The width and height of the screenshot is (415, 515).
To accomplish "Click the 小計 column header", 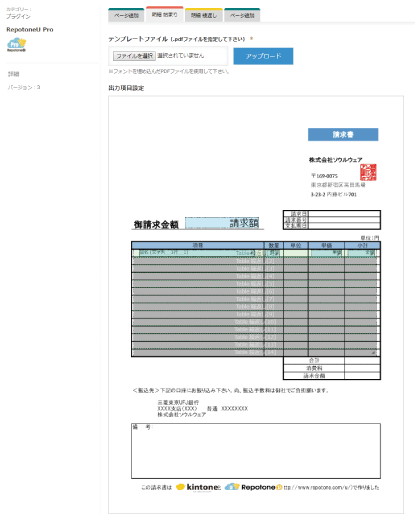I will click(x=362, y=245).
